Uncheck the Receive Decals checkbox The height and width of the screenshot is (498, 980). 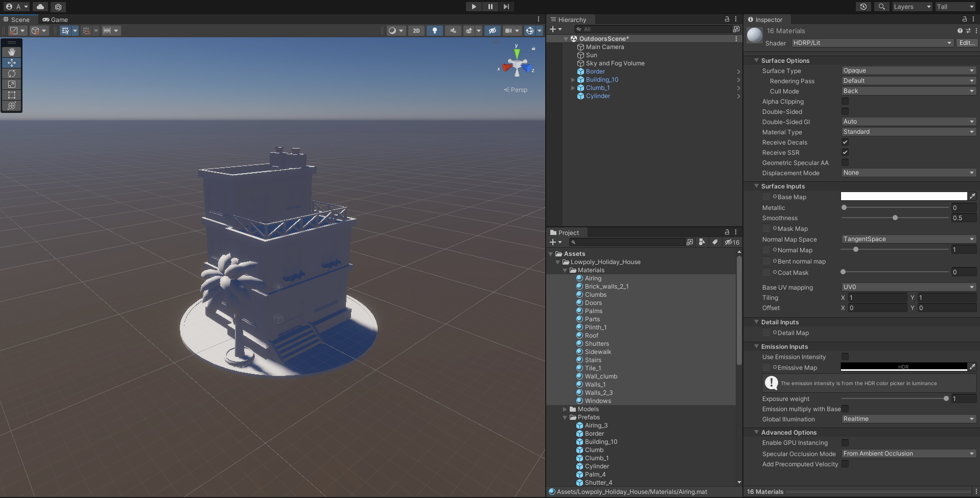click(845, 143)
